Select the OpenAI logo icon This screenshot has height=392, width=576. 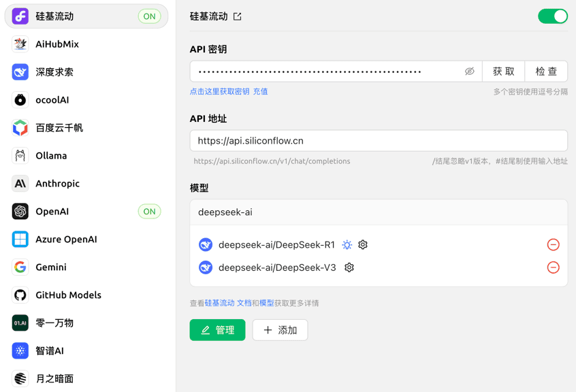pos(20,212)
